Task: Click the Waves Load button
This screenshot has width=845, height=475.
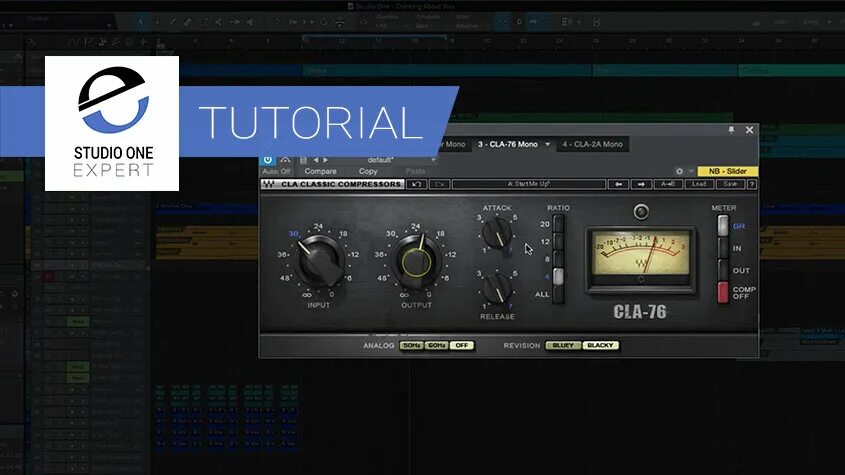Action: pyautogui.click(x=699, y=184)
